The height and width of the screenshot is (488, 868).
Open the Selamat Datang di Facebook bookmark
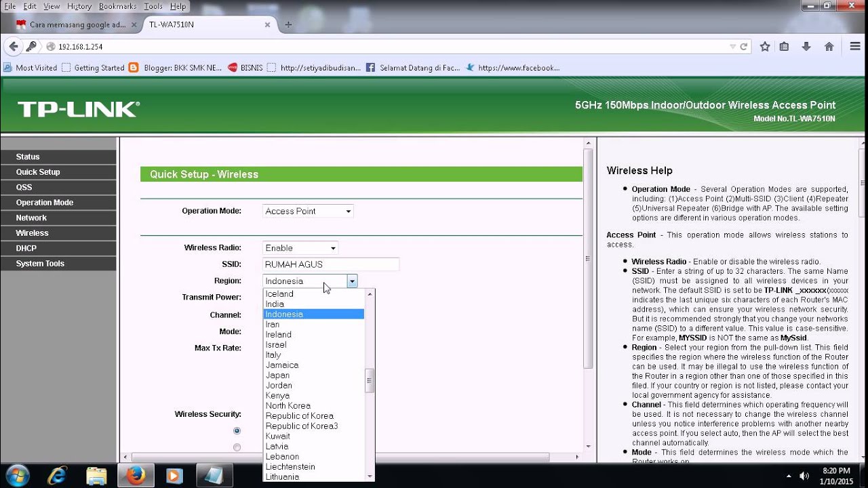pos(412,68)
